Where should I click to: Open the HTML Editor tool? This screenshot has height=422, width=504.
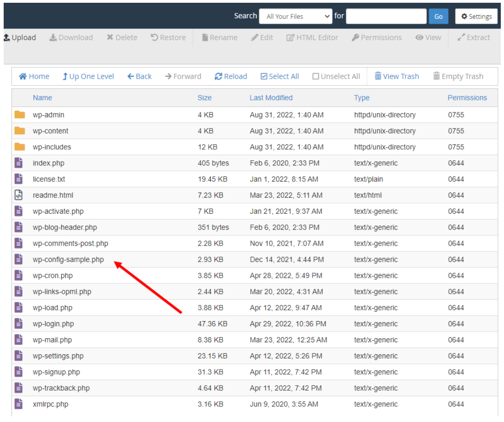pyautogui.click(x=312, y=37)
